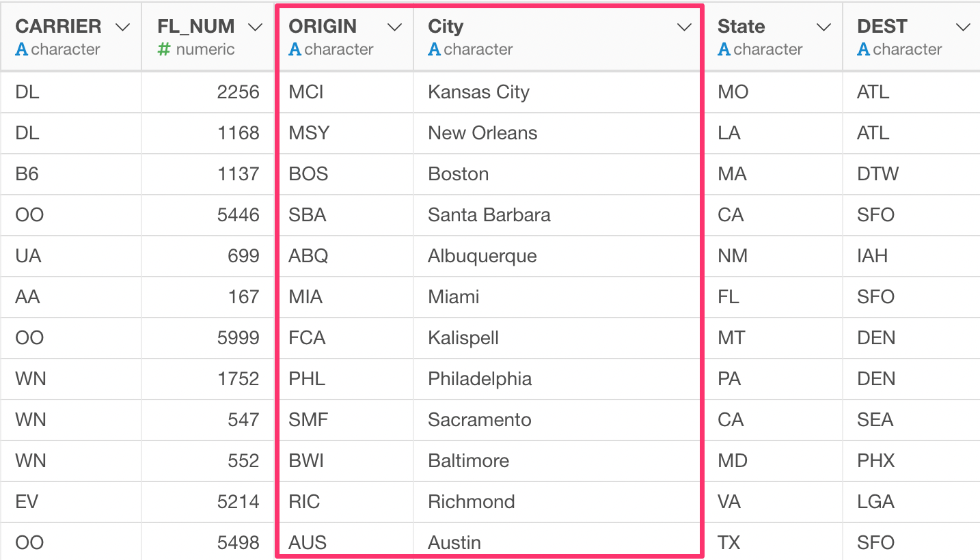Screen dimensions: 980x560
Task: Click the B6 carrier cell
Action: [x=71, y=174]
